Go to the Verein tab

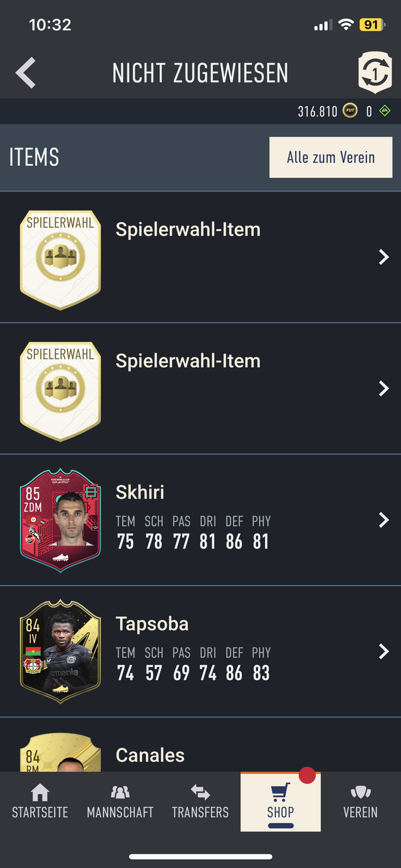360,801
